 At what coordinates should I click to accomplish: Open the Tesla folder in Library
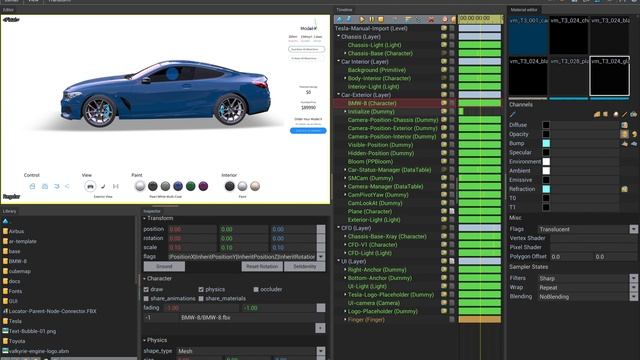[x=12, y=321]
